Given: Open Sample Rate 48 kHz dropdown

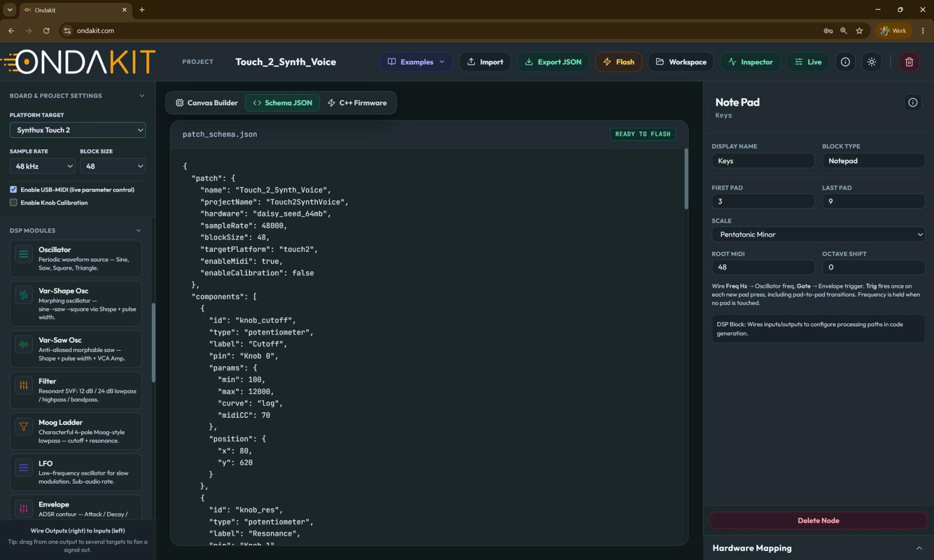Looking at the screenshot, I should point(42,166).
